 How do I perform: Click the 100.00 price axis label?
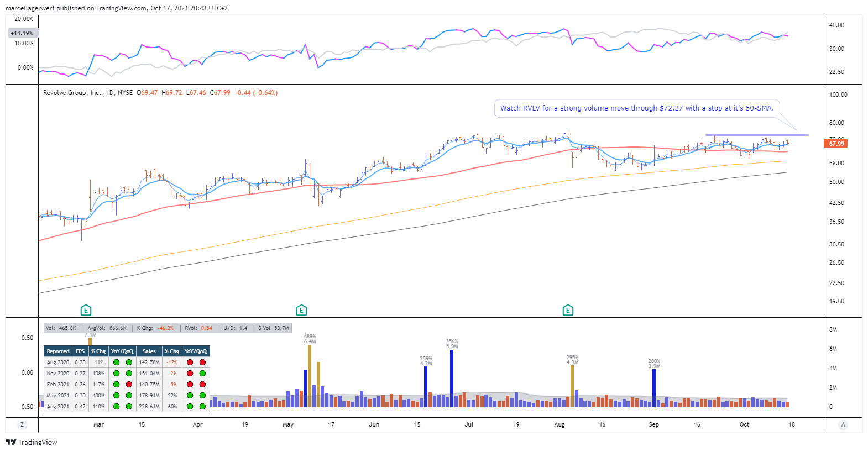838,94
